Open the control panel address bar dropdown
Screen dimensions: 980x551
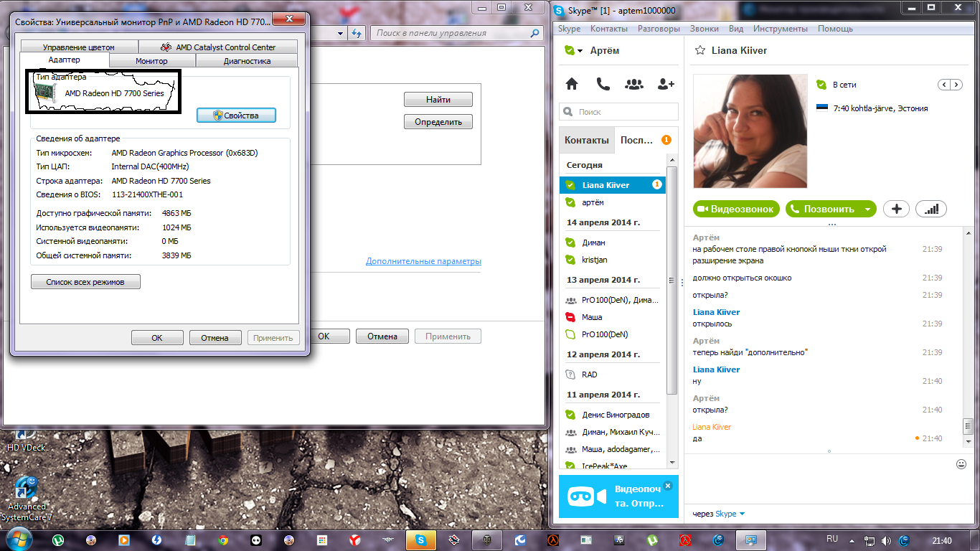coord(341,33)
